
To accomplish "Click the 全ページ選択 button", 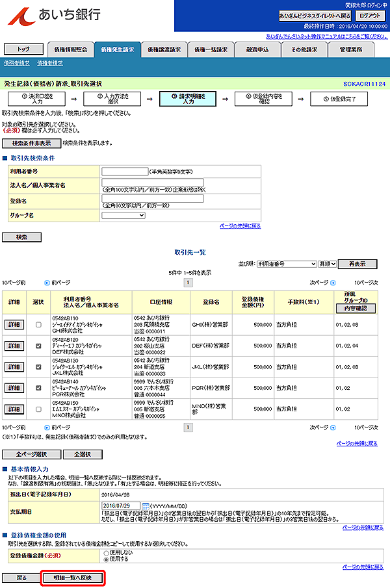I will (x=31, y=455).
